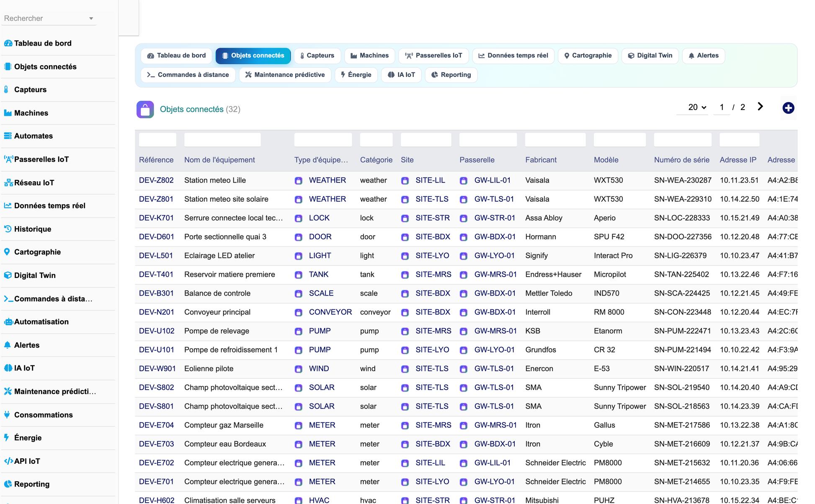Switch to the Capteurs tab
This screenshot has height=504, width=815.
click(317, 56)
